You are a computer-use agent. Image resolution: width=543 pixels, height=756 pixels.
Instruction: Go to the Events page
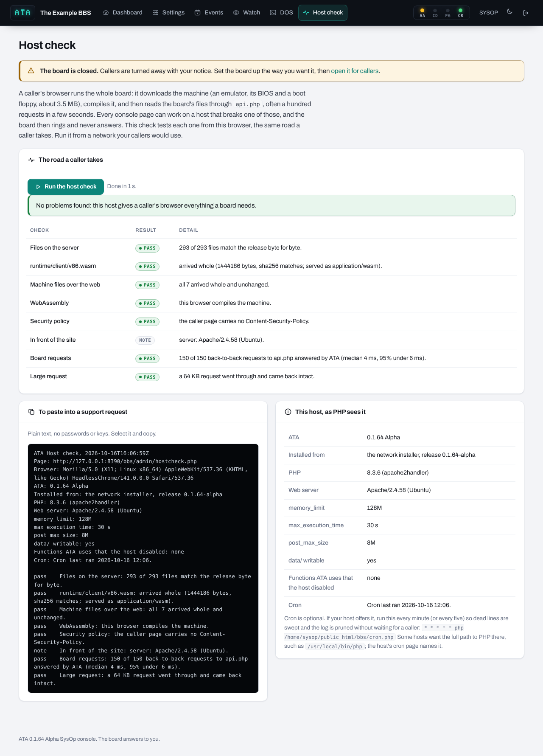pos(209,13)
